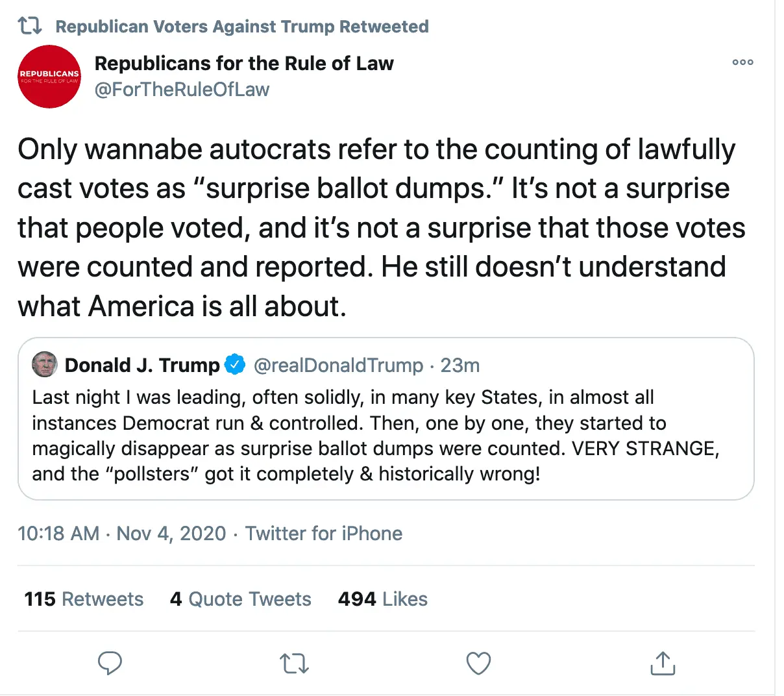
Task: Open the quoted tweet's 23m timestamp
Action: pyautogui.click(x=460, y=366)
